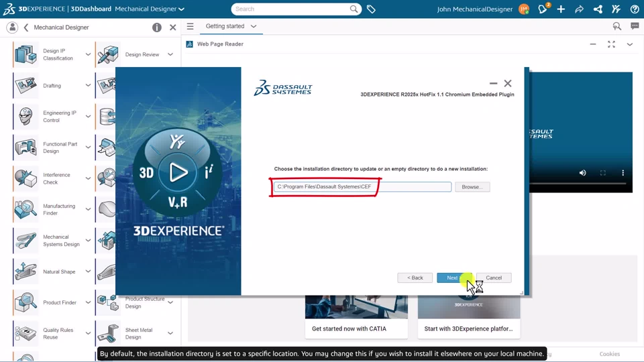Open the Start with 3DExperience platform card
Screen dimensions: 644x362
point(469,316)
